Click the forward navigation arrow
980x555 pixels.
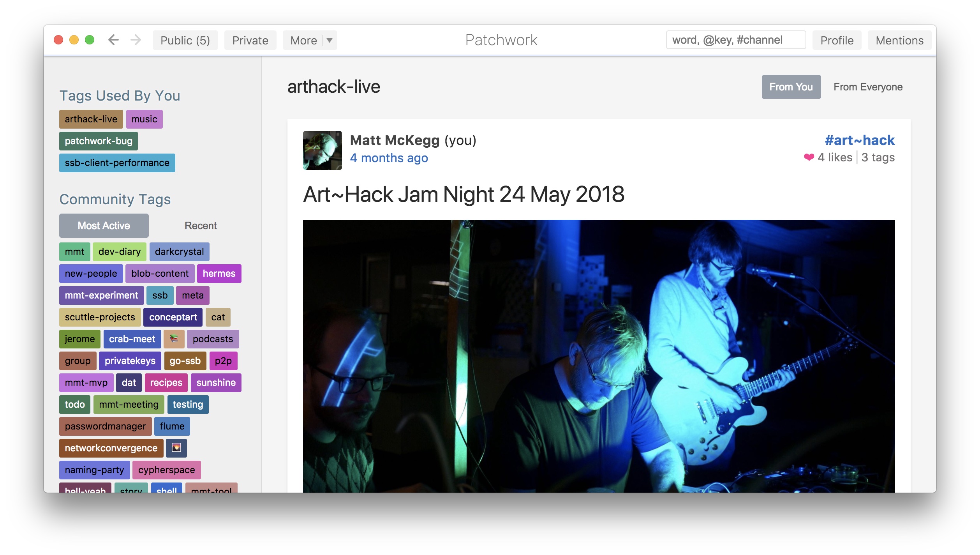[x=136, y=40]
